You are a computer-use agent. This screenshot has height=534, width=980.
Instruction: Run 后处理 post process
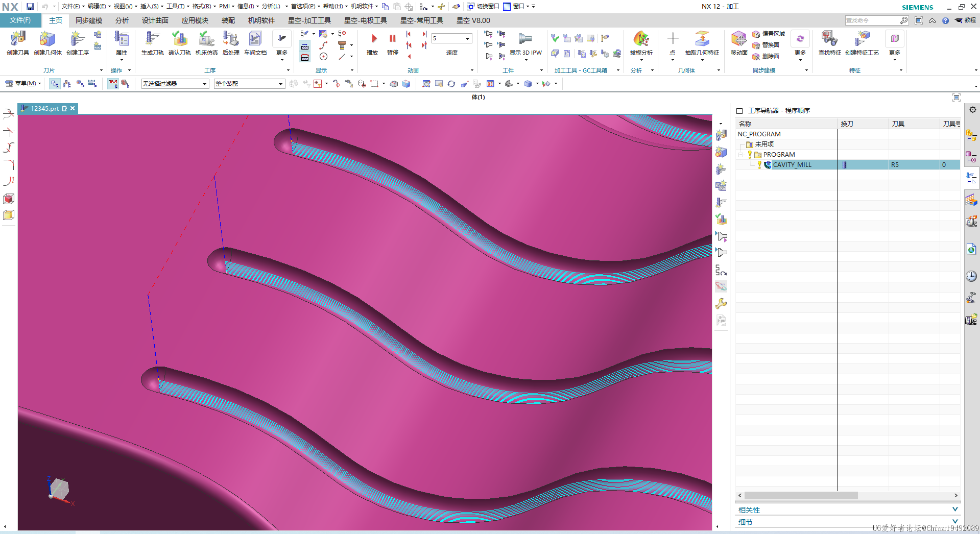click(231, 43)
